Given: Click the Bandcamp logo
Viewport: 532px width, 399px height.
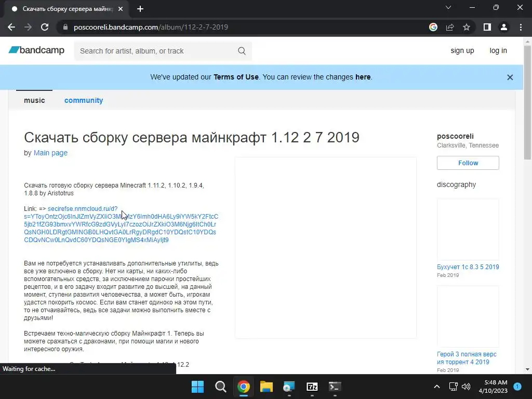Looking at the screenshot, I should coord(36,50).
